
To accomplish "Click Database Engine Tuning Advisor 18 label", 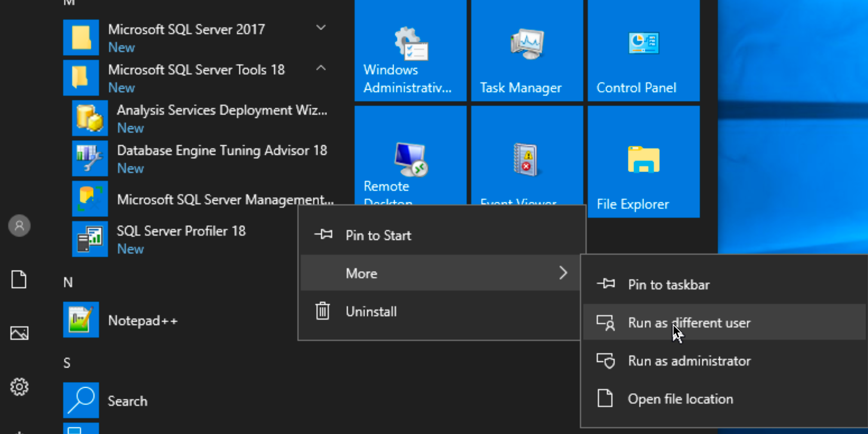I will point(222,150).
